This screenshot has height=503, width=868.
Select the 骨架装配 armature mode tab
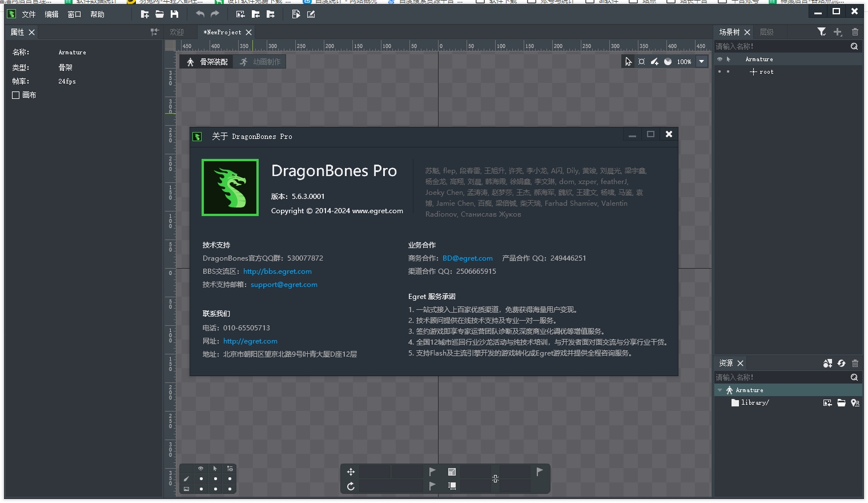point(207,62)
